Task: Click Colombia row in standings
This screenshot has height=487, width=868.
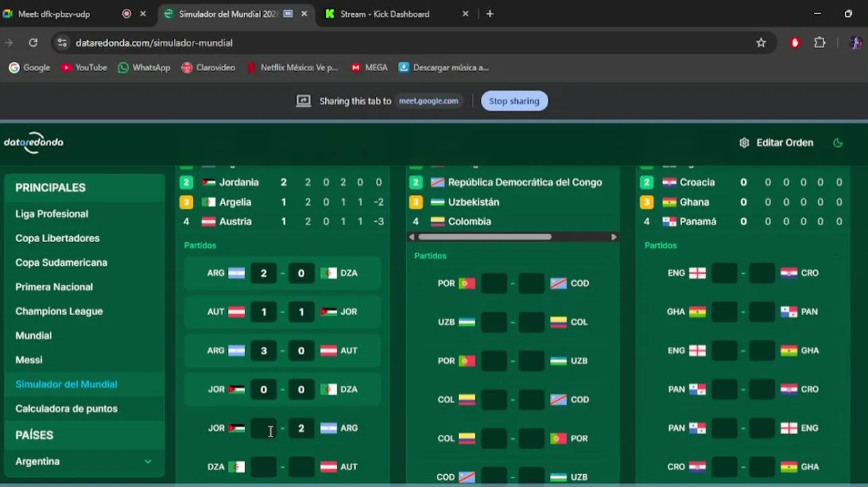Action: [x=513, y=221]
